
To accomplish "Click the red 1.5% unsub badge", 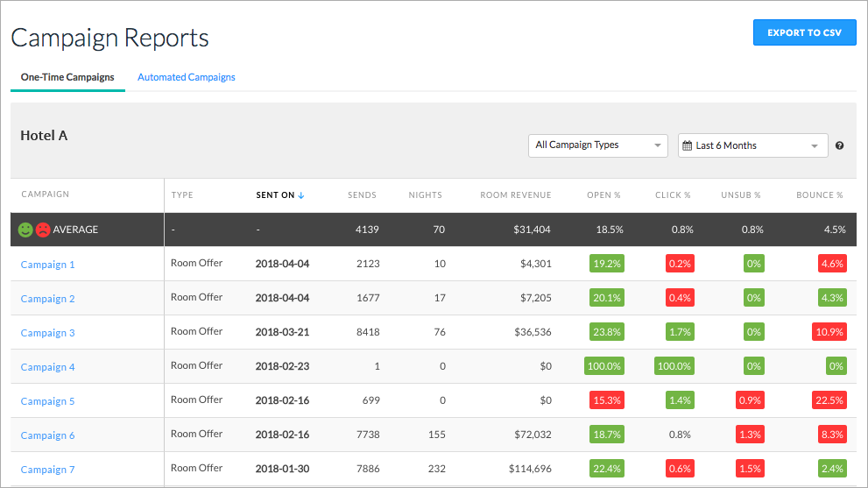I will coord(750,469).
